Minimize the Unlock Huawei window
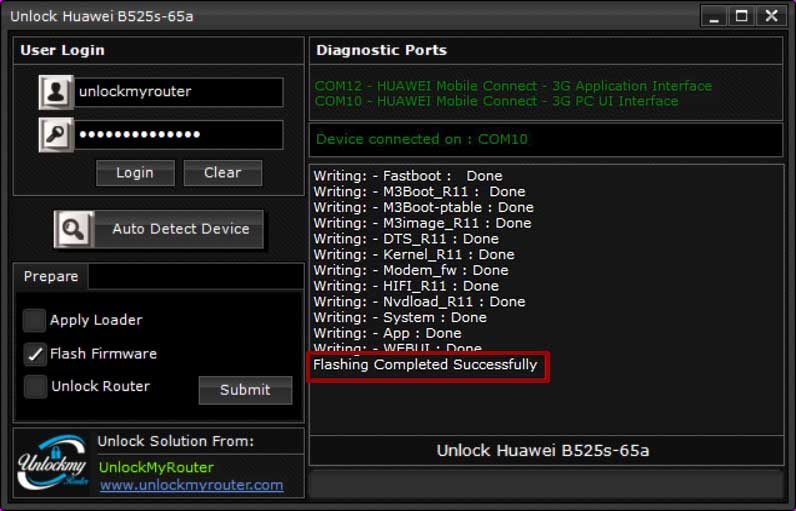 click(714, 17)
